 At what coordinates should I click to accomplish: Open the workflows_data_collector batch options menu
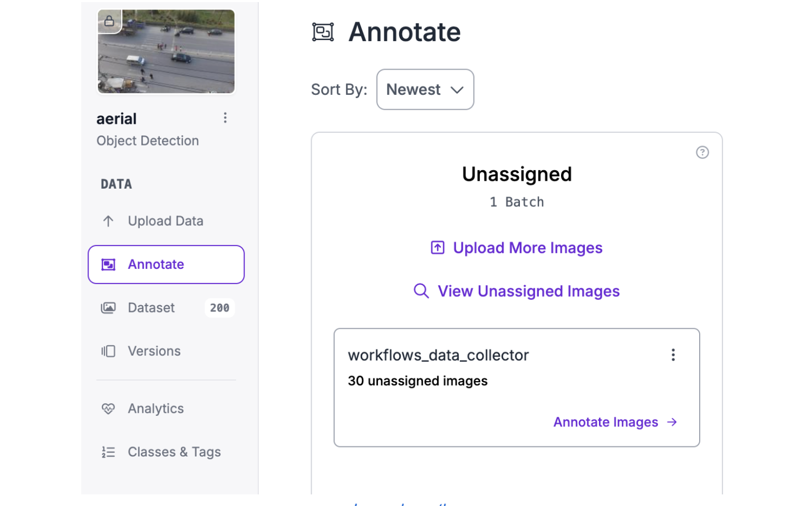coord(673,355)
